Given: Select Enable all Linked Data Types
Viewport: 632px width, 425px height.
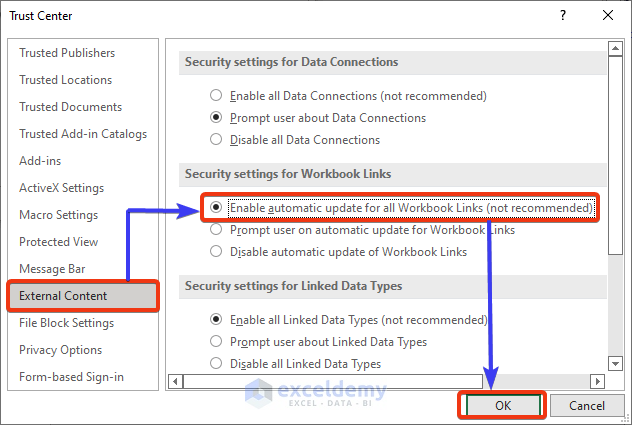Looking at the screenshot, I should point(216,320).
